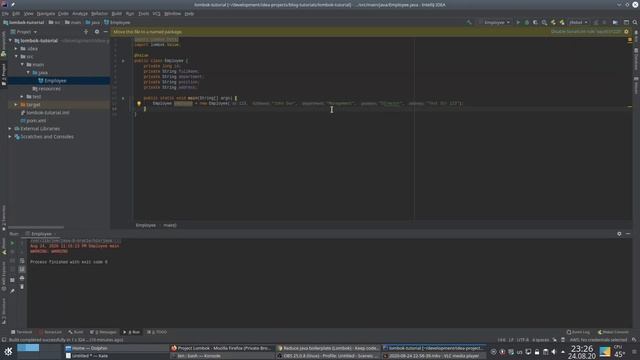
Task: Click the lock icon in system tray
Action: (x=537, y=352)
